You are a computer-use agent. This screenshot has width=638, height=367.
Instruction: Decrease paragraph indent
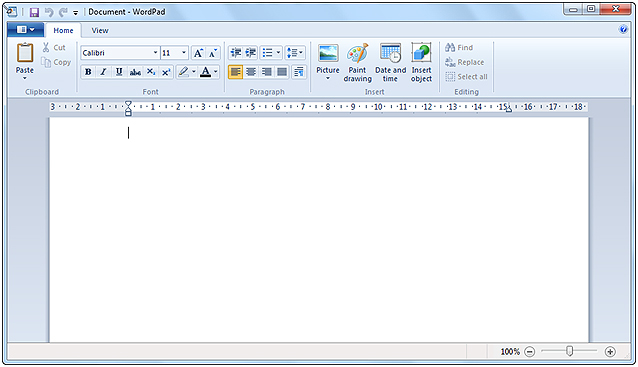[236, 52]
